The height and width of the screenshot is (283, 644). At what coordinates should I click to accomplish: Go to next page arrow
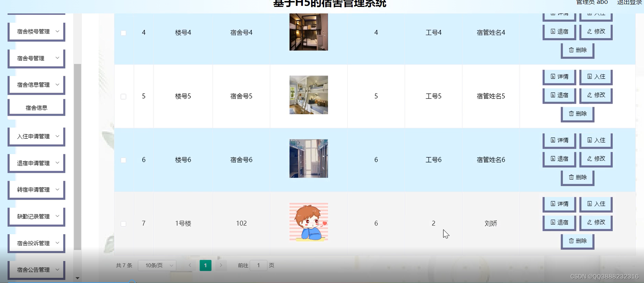coord(221,265)
